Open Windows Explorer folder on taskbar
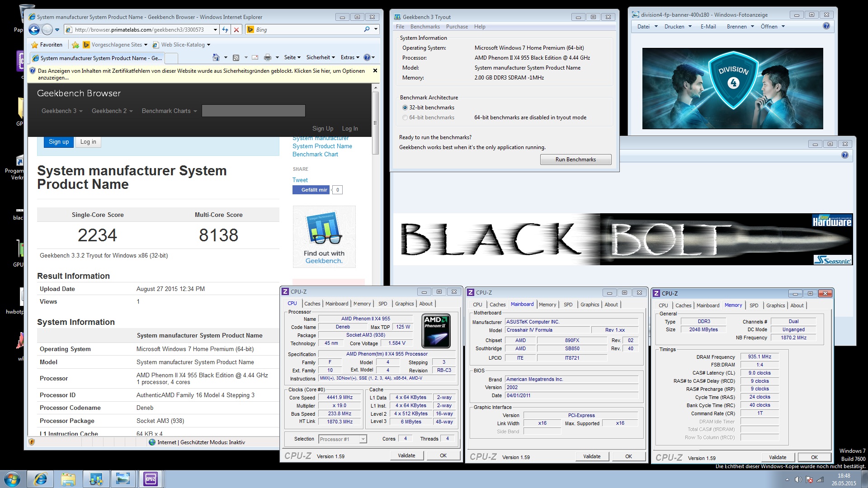The height and width of the screenshot is (488, 868). [68, 479]
